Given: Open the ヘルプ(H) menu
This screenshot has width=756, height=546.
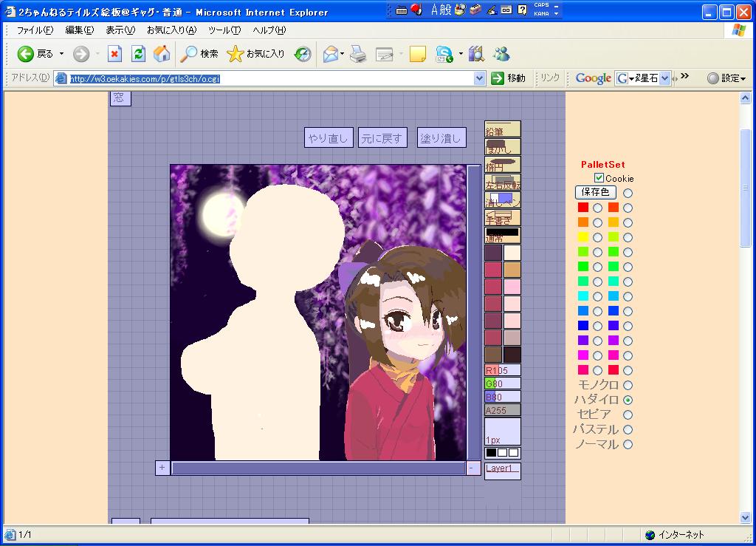Looking at the screenshot, I should pyautogui.click(x=269, y=30).
